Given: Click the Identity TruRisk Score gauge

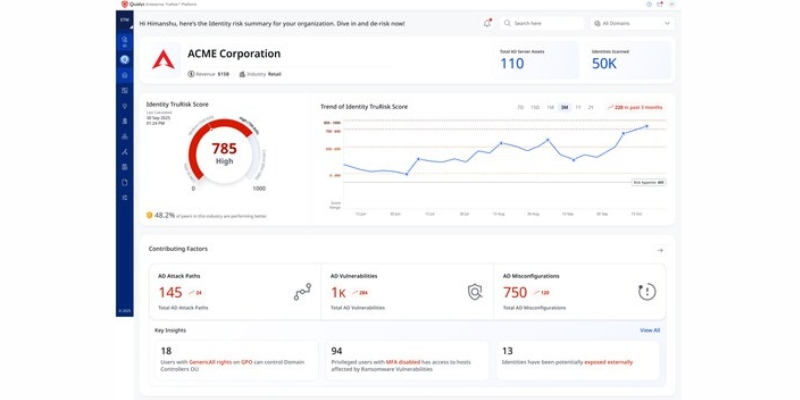Looking at the screenshot, I should [224, 154].
